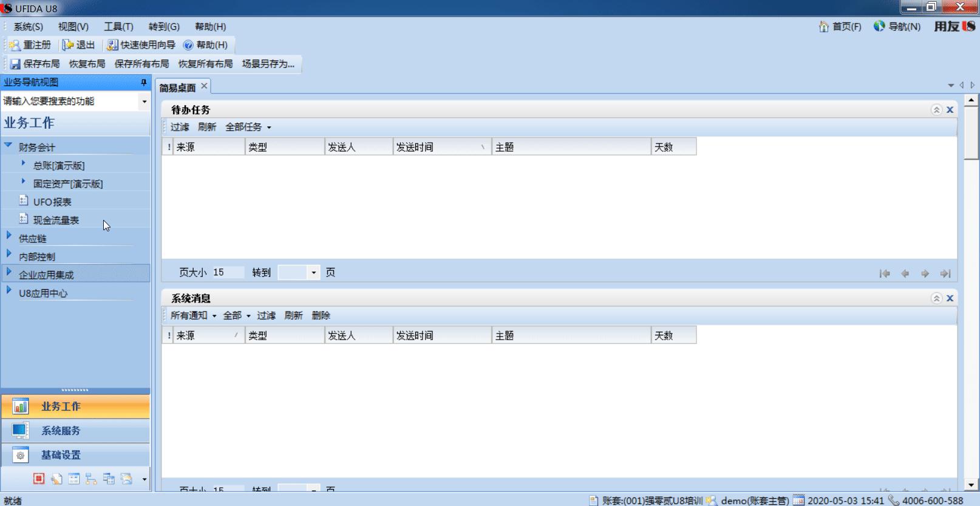This screenshot has height=506, width=980.
Task: Close the 待办任务 panel
Action: pyautogui.click(x=950, y=110)
